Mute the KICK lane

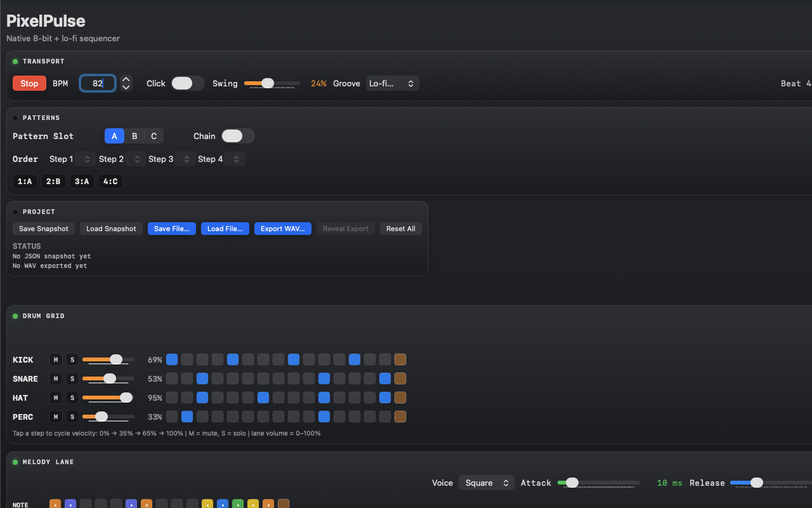click(56, 360)
